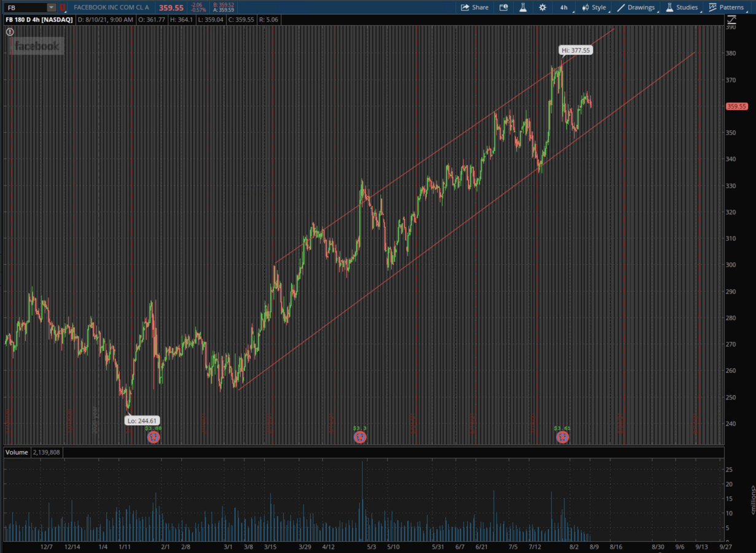
Task: Click the 8/2 date axis label
Action: 574,546
